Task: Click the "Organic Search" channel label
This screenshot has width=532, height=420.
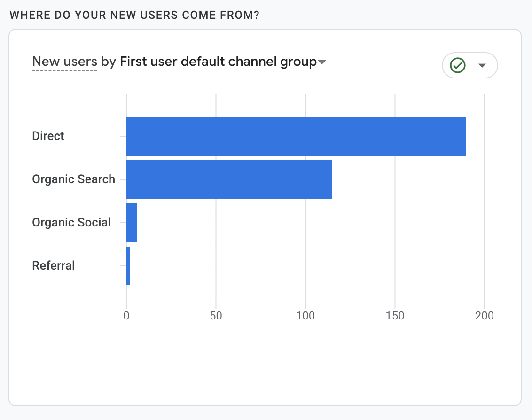Action: (73, 179)
